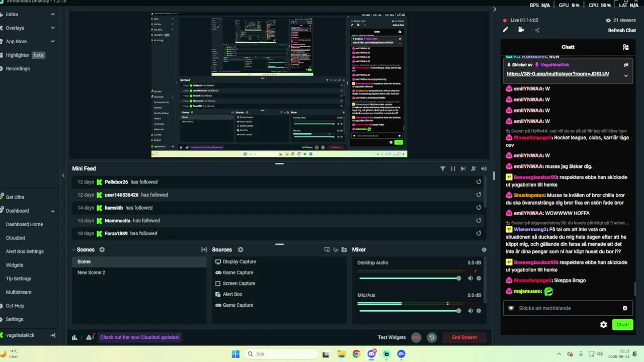Screen dimensions: 644x362
Task: Expand the App Store sidebar section
Action: (53, 42)
